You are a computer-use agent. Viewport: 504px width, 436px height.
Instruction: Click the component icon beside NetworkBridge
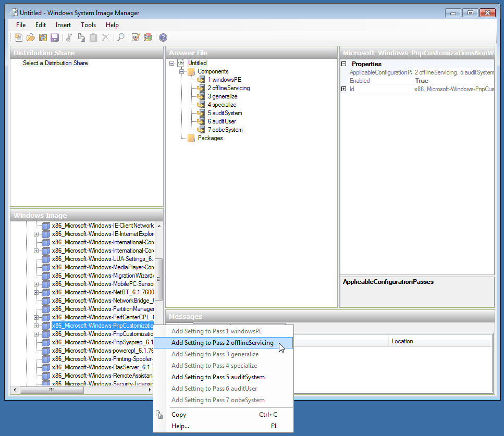click(x=46, y=301)
